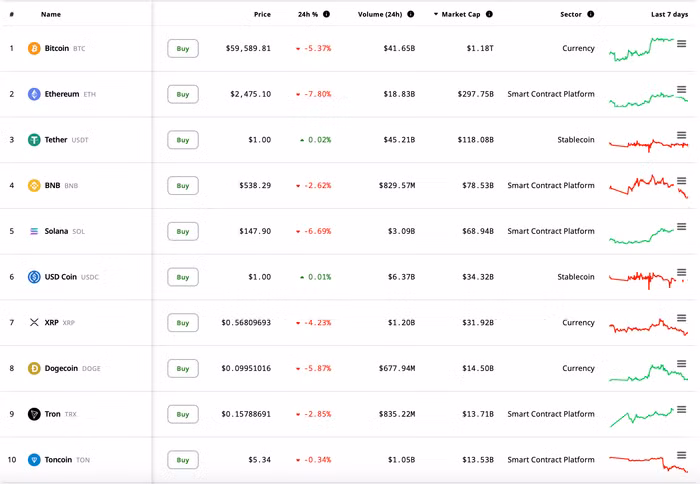Viewport: 700px width, 484px height.
Task: Click the info icon next to Volume (24h)
Action: (411, 15)
